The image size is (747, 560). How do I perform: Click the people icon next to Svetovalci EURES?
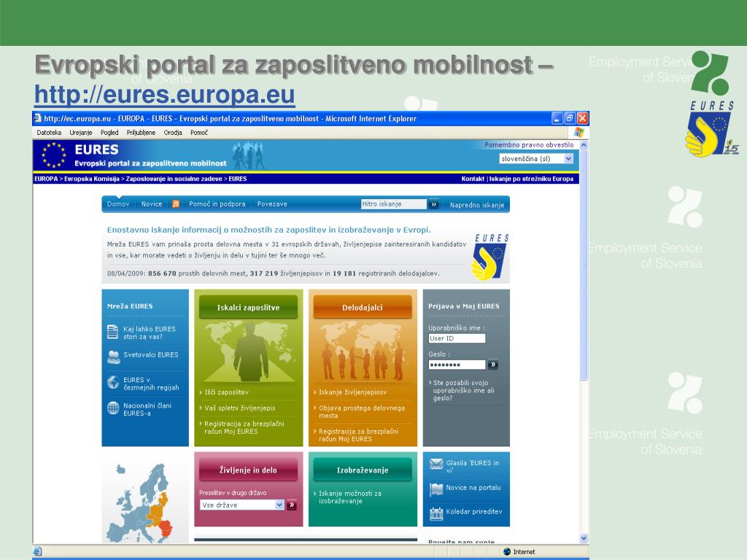coord(113,357)
